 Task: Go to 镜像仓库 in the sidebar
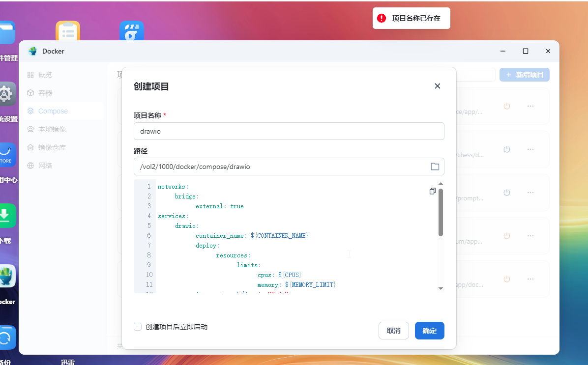(52, 147)
